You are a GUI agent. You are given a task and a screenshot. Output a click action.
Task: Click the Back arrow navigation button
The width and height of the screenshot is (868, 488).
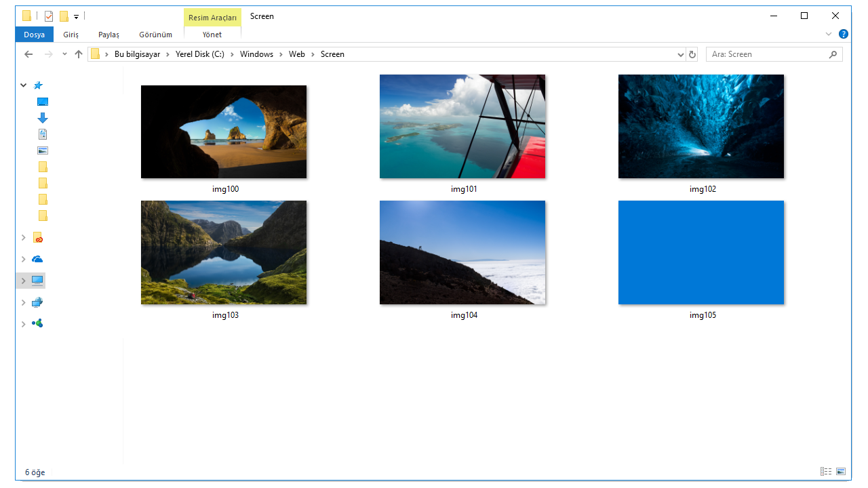28,54
